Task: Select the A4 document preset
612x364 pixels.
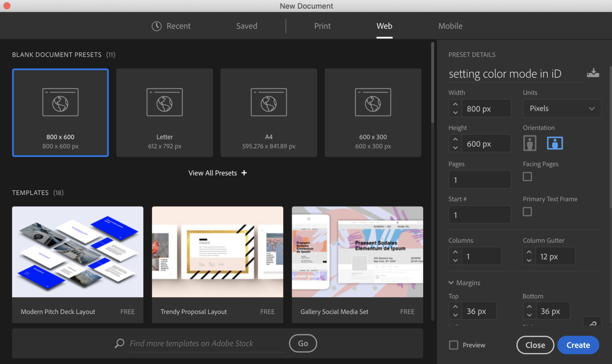Action: tap(268, 113)
